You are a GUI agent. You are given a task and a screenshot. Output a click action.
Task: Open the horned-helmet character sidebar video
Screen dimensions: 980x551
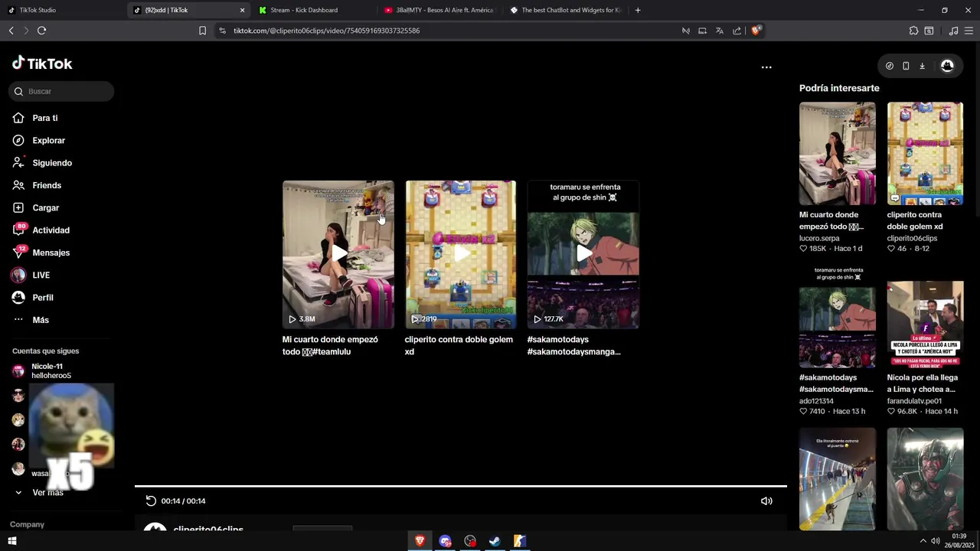925,479
